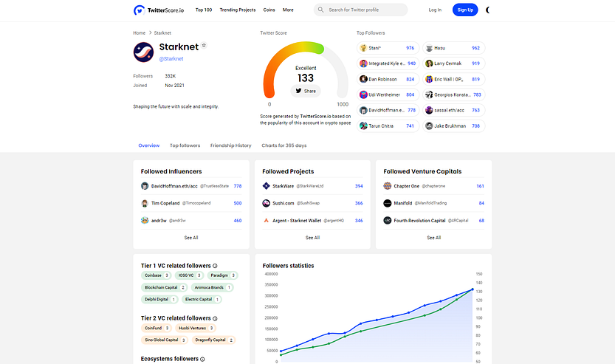
Task: Click the Delphi Digital tag
Action: coord(159,299)
